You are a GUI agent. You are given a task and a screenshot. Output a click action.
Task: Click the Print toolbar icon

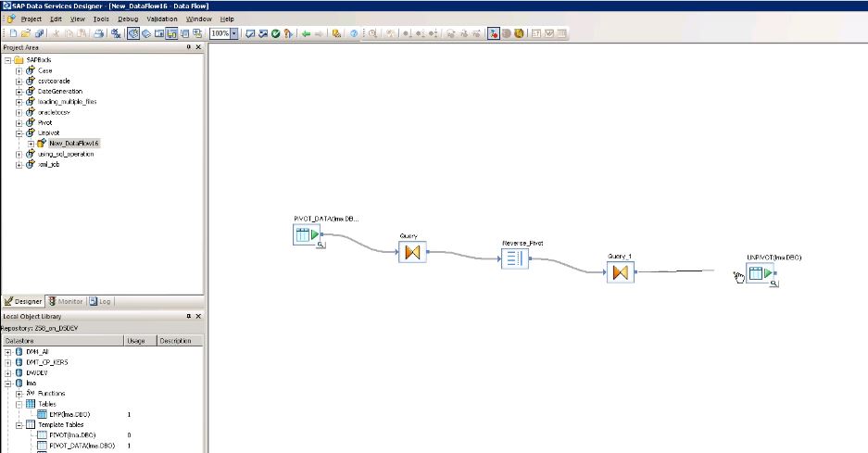(98, 33)
